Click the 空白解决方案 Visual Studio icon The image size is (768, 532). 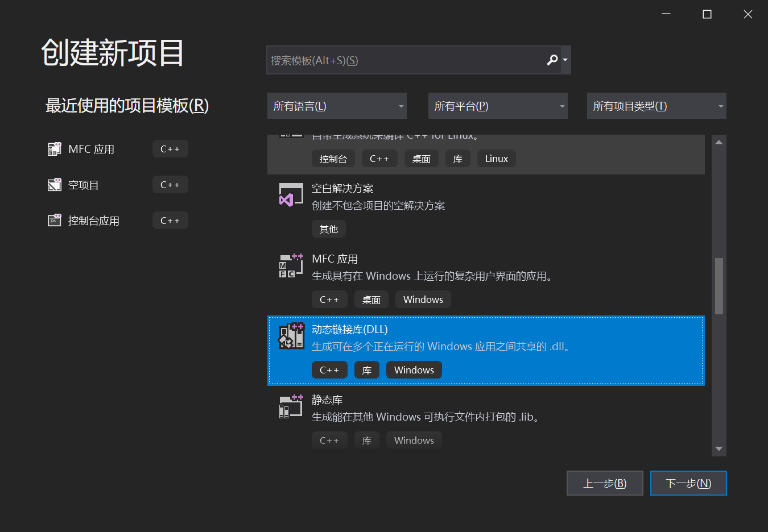(291, 194)
